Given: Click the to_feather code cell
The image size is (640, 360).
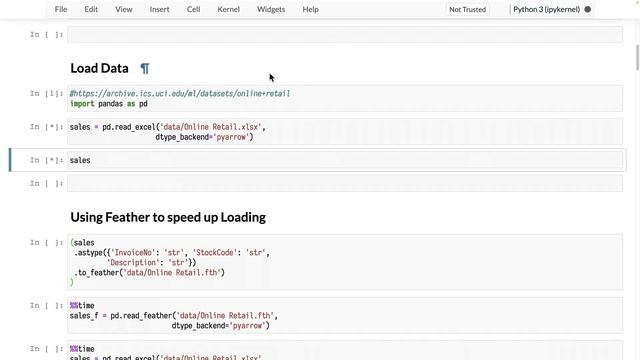Looking at the screenshot, I should click(x=345, y=262).
